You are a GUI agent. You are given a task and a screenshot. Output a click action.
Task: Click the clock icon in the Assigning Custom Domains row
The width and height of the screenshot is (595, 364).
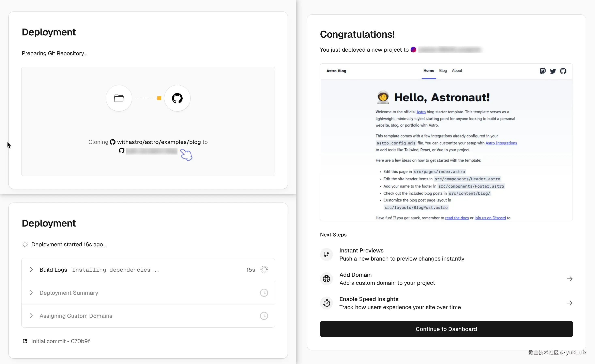pos(264,316)
